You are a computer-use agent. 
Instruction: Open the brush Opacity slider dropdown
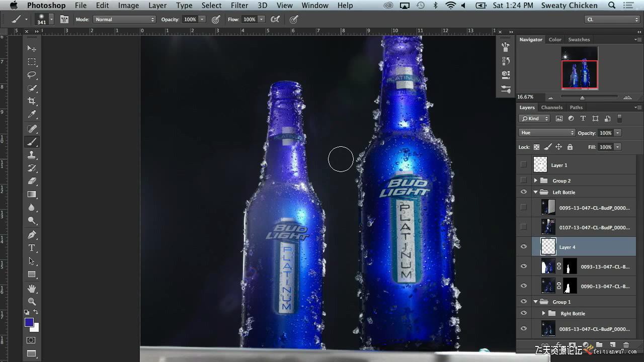[x=202, y=19]
